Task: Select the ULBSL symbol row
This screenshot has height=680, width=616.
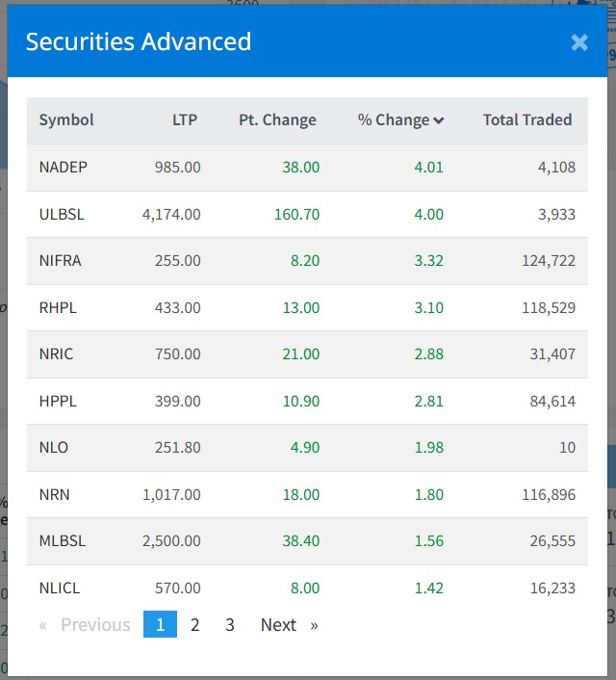Action: [62, 214]
